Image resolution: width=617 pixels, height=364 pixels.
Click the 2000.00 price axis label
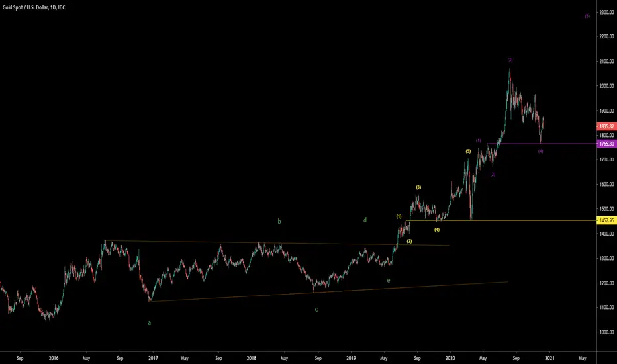[x=607, y=86]
